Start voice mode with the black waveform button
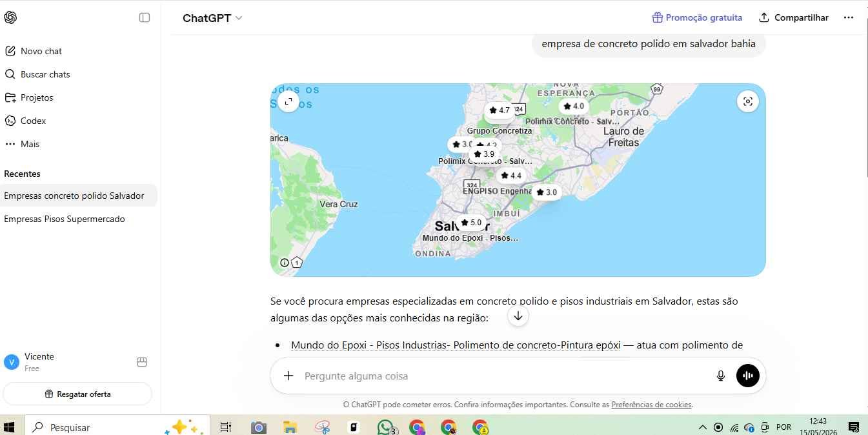Image resolution: width=868 pixels, height=435 pixels. (x=747, y=376)
